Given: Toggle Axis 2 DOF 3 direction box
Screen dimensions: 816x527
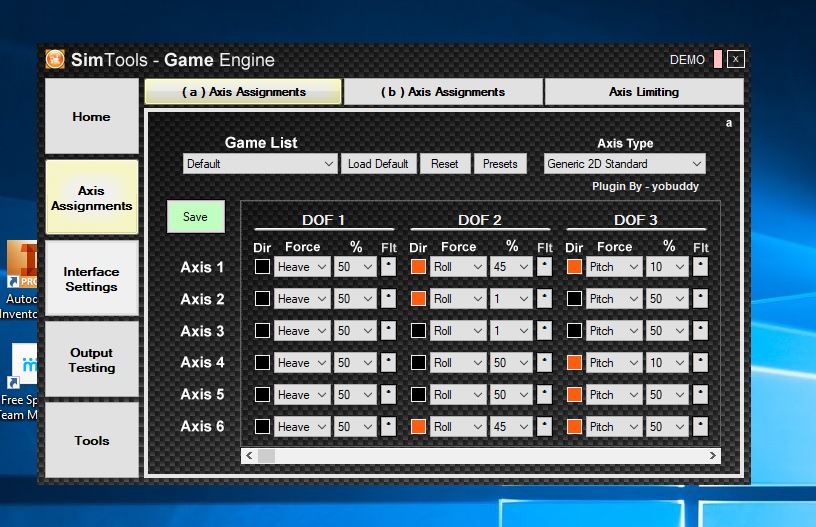Looking at the screenshot, I should click(574, 299).
